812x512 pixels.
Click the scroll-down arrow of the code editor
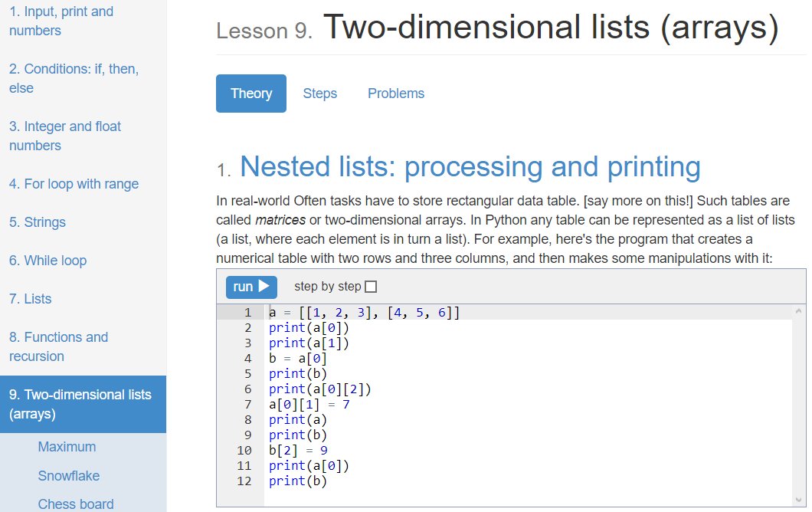pyautogui.click(x=798, y=500)
